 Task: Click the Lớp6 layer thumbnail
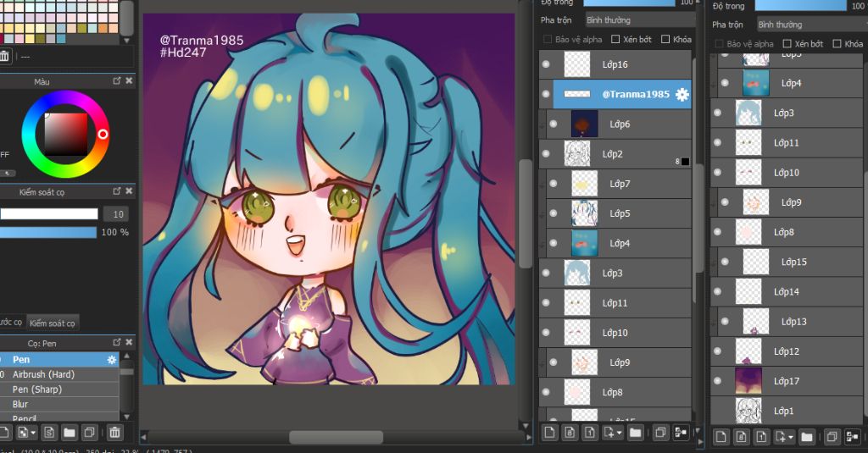pos(585,124)
